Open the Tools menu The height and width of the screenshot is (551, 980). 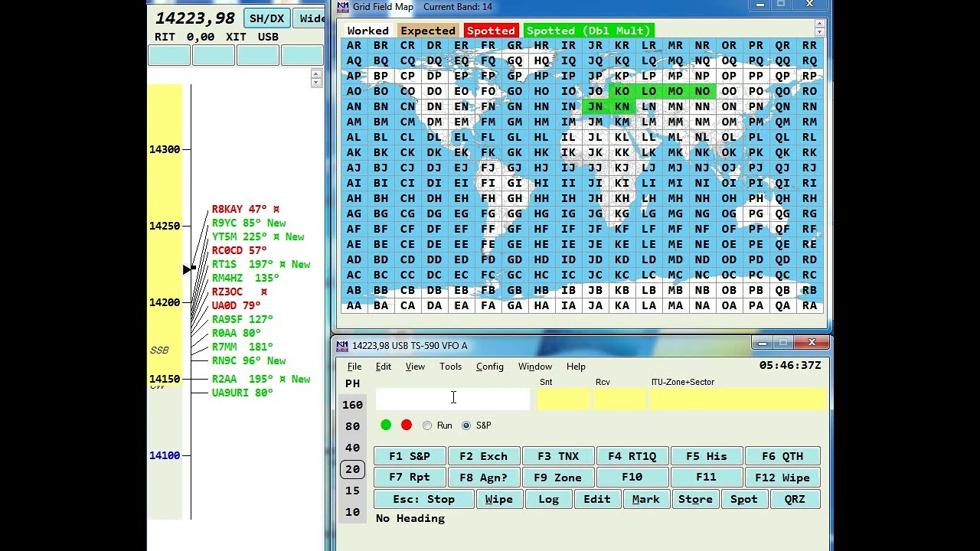click(x=450, y=367)
